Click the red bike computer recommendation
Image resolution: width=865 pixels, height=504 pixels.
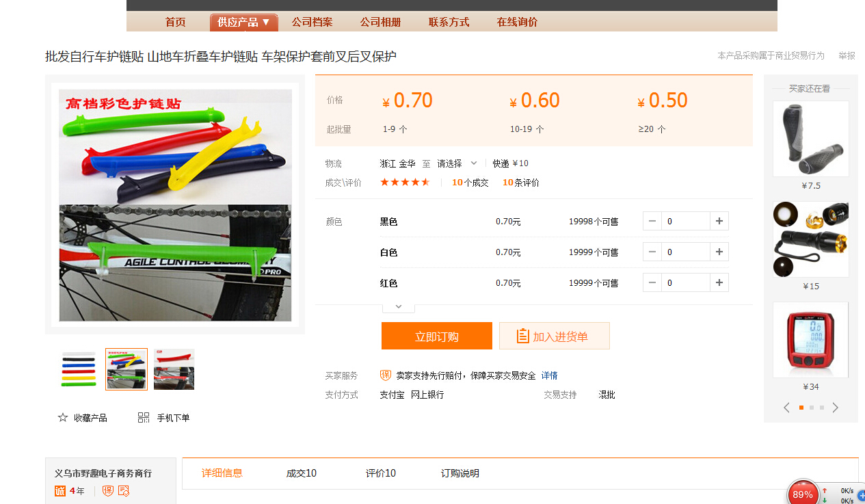[x=810, y=340]
